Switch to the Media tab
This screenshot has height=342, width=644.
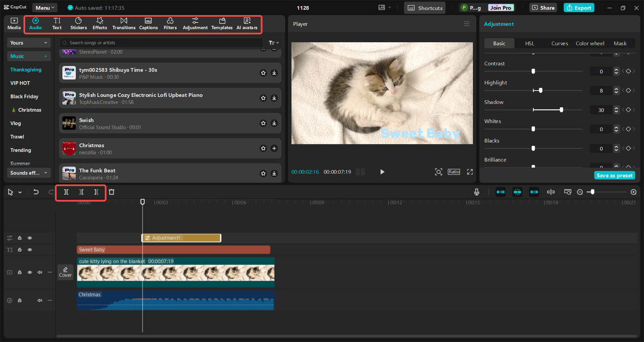[14, 24]
